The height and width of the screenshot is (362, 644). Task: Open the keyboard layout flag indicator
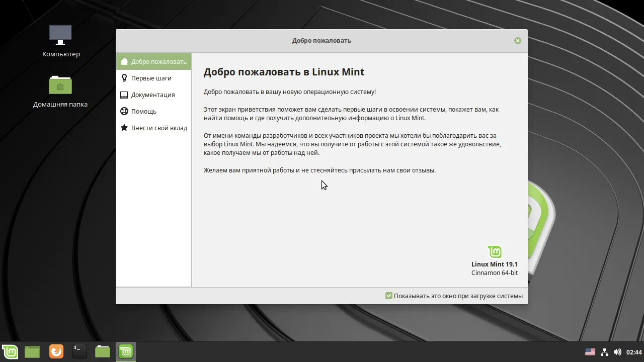pos(590,352)
